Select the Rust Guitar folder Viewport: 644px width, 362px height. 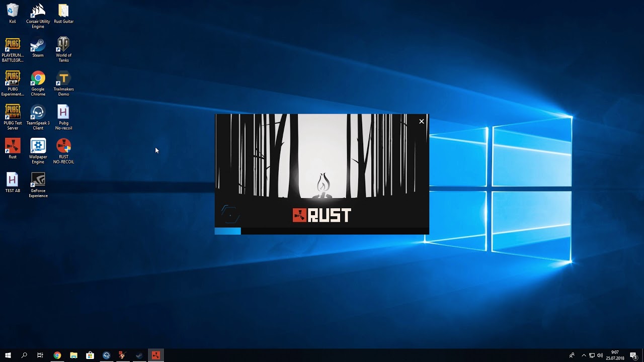[63, 14]
